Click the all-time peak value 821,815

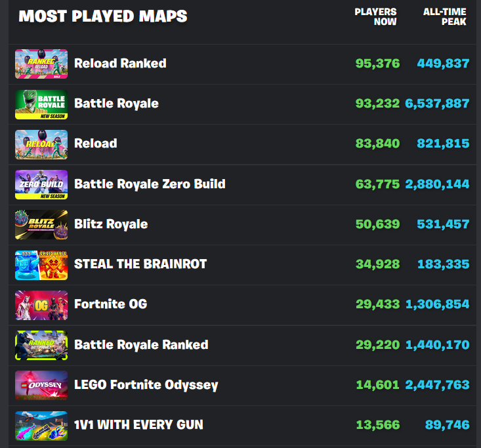(444, 144)
